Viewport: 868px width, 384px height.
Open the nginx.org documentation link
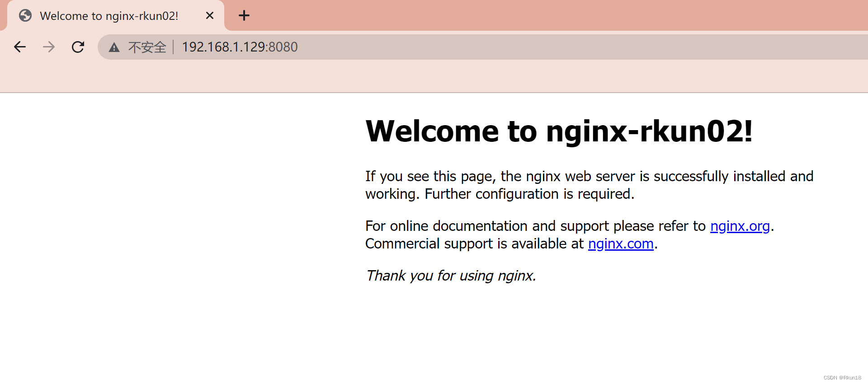tap(740, 226)
